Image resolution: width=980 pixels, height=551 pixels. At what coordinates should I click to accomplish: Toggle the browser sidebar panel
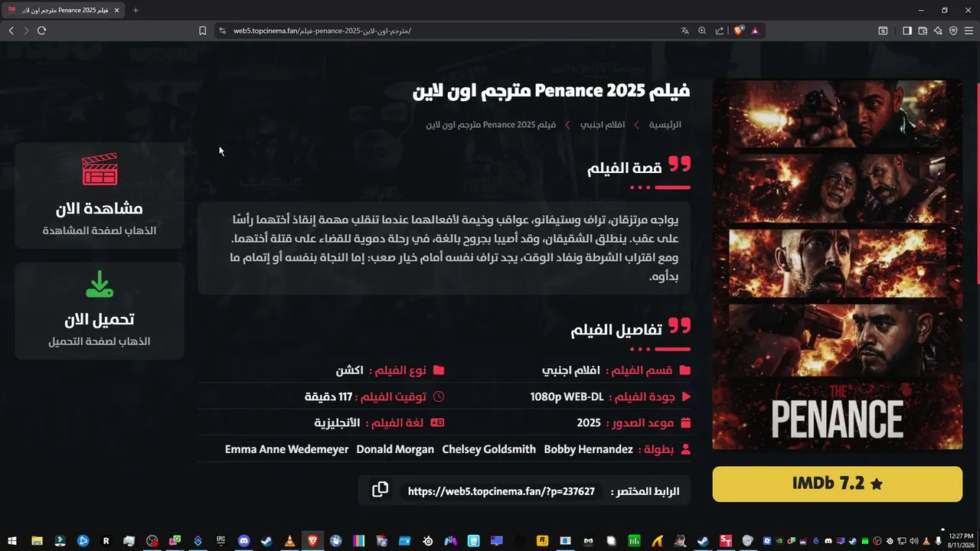pos(906,31)
